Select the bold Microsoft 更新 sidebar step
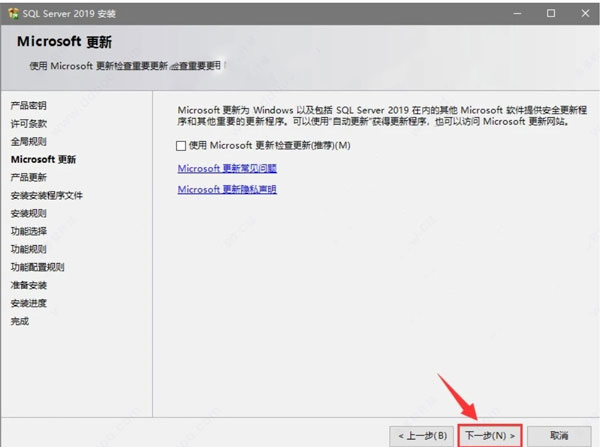The image size is (600, 447). click(x=43, y=159)
